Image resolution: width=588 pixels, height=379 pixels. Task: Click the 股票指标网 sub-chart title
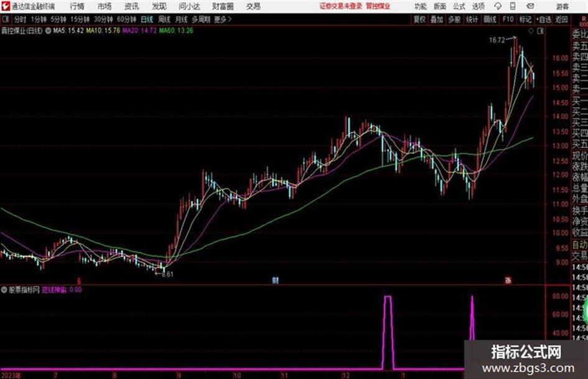[24, 289]
